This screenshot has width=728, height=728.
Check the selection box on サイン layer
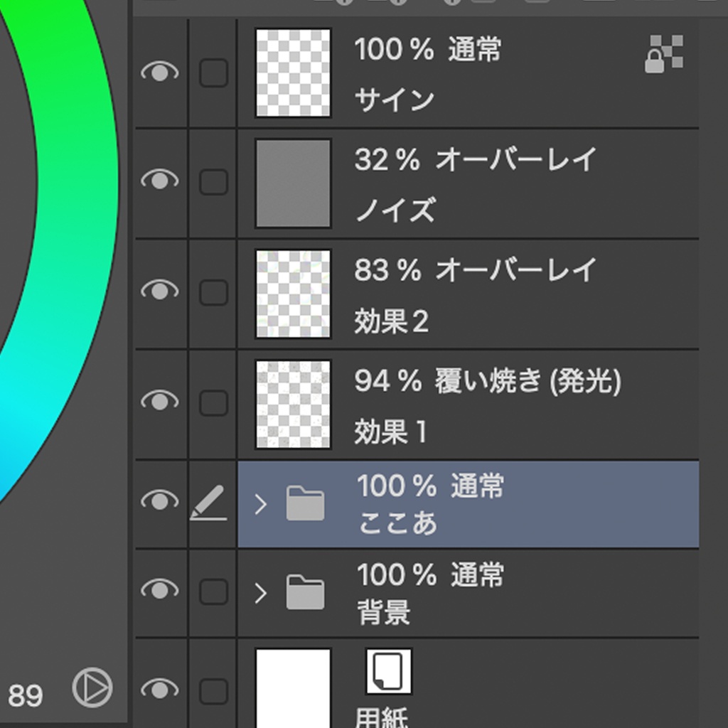point(213,73)
